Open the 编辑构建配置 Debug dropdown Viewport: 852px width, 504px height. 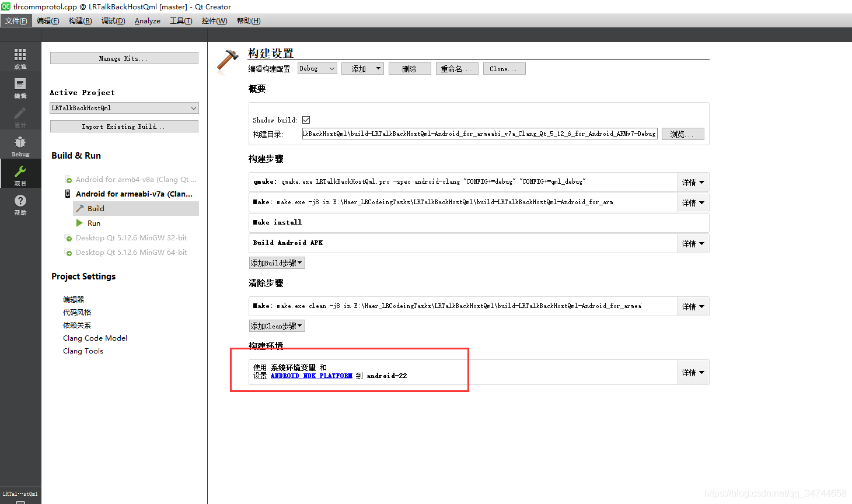click(317, 68)
